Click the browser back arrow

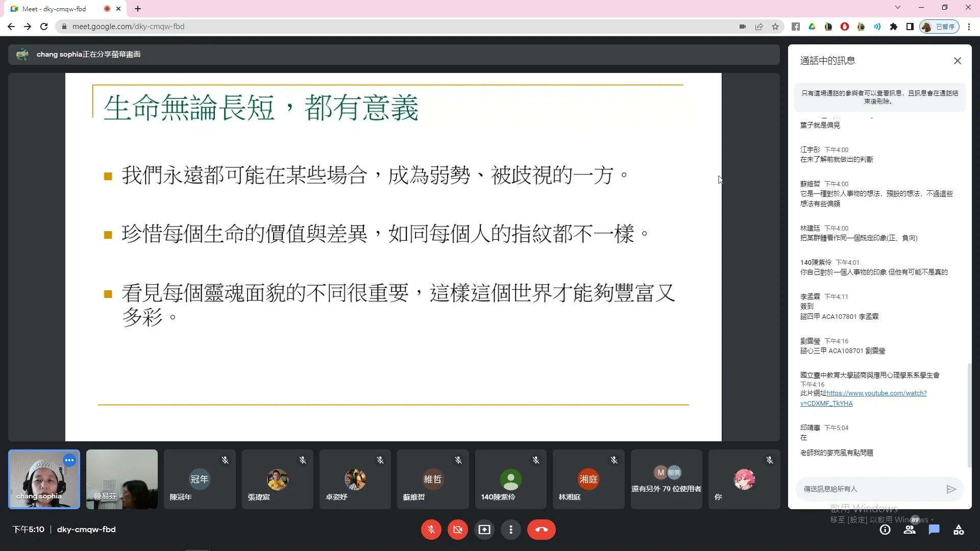click(x=11, y=27)
